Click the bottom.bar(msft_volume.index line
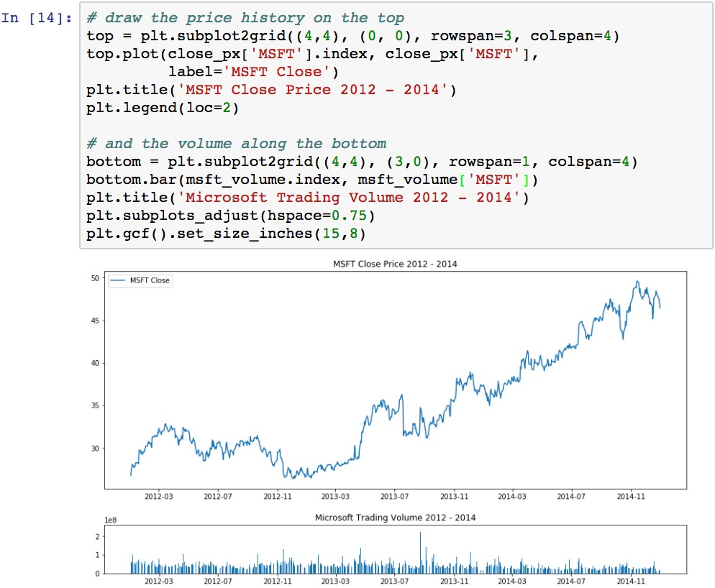 tap(312, 180)
